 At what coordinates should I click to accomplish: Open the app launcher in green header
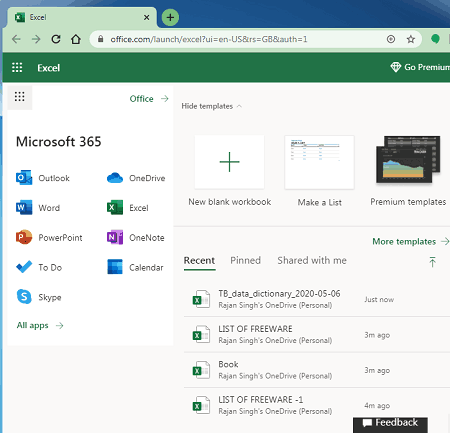click(17, 67)
